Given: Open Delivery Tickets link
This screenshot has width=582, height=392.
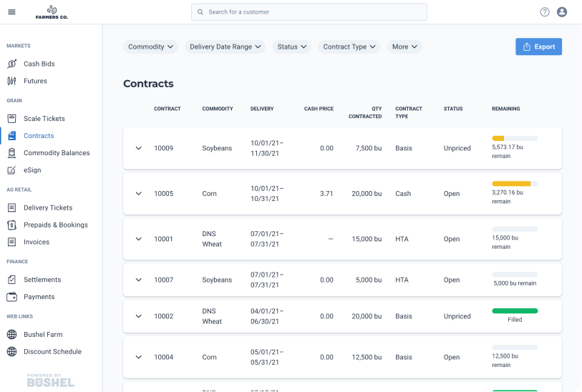Looking at the screenshot, I should 48,207.
